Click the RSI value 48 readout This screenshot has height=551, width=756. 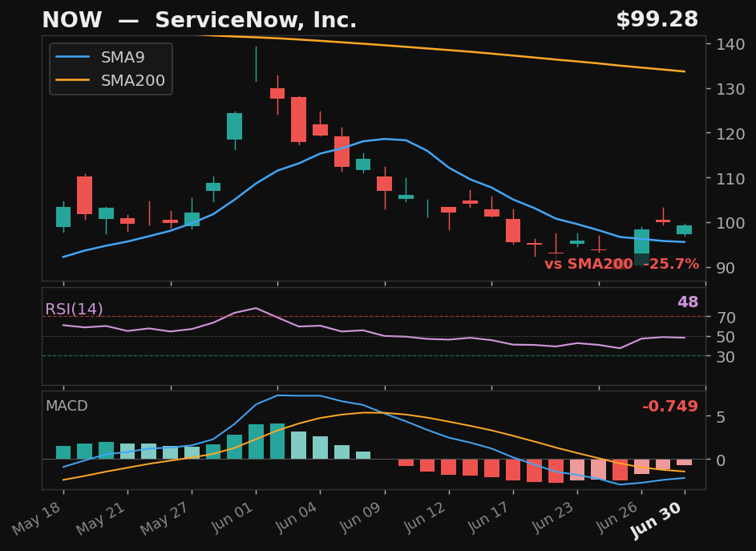point(688,302)
